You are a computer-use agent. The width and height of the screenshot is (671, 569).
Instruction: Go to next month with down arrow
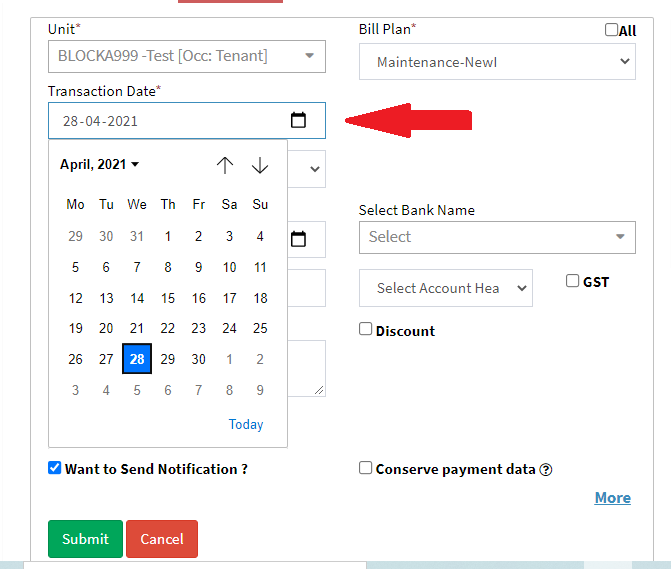tap(260, 165)
